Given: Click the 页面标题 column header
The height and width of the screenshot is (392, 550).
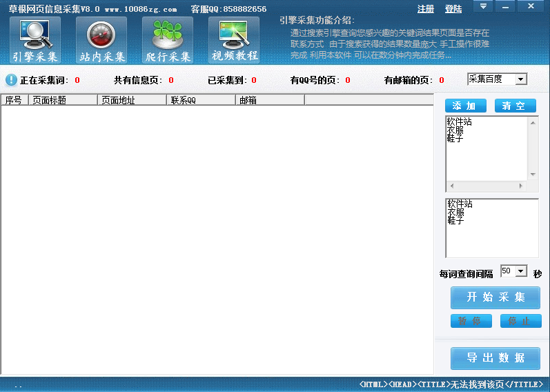Looking at the screenshot, I should click(62, 100).
